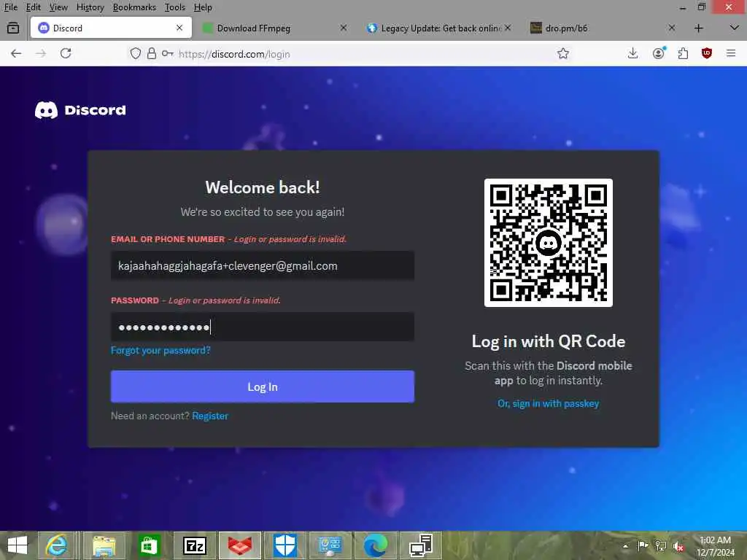The width and height of the screenshot is (747, 560).
Task: Click the network tray icon
Action: point(661,545)
